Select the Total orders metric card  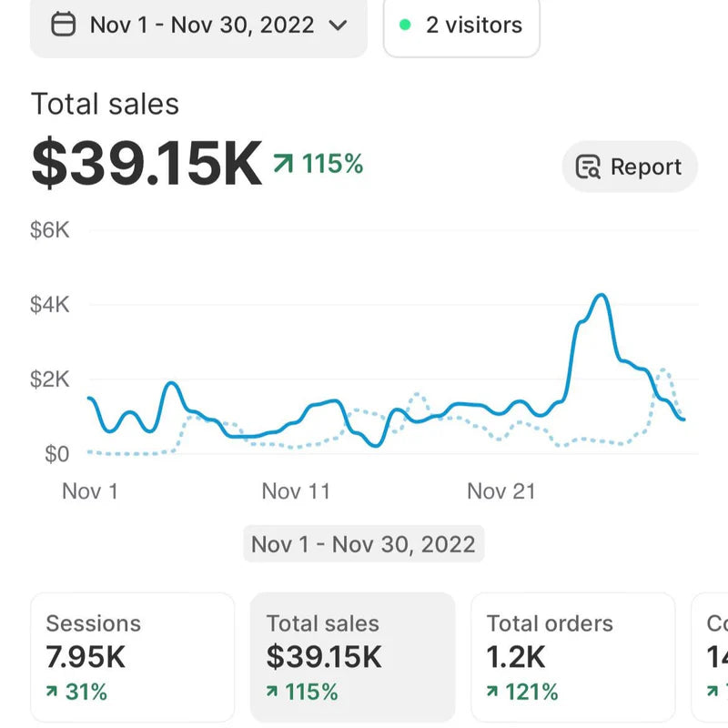[572, 657]
